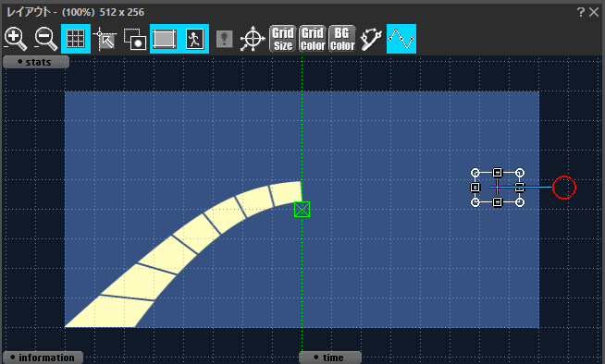The image size is (605, 364).
Task: Click the zoom in magnifier icon
Action: tap(16, 39)
